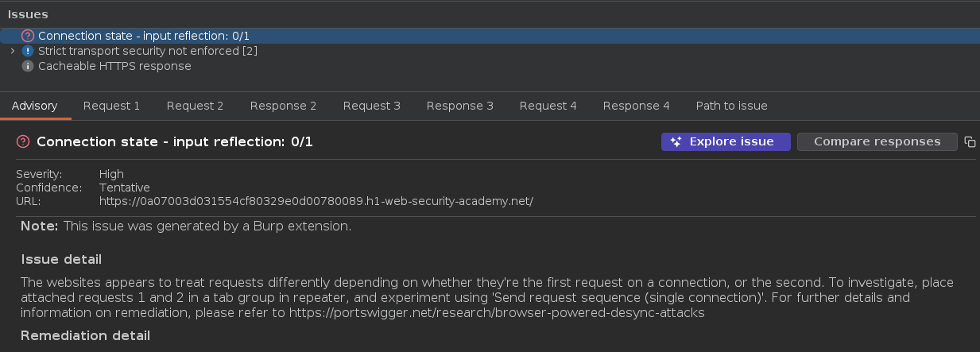Open the Request 2 tab

[x=195, y=106]
